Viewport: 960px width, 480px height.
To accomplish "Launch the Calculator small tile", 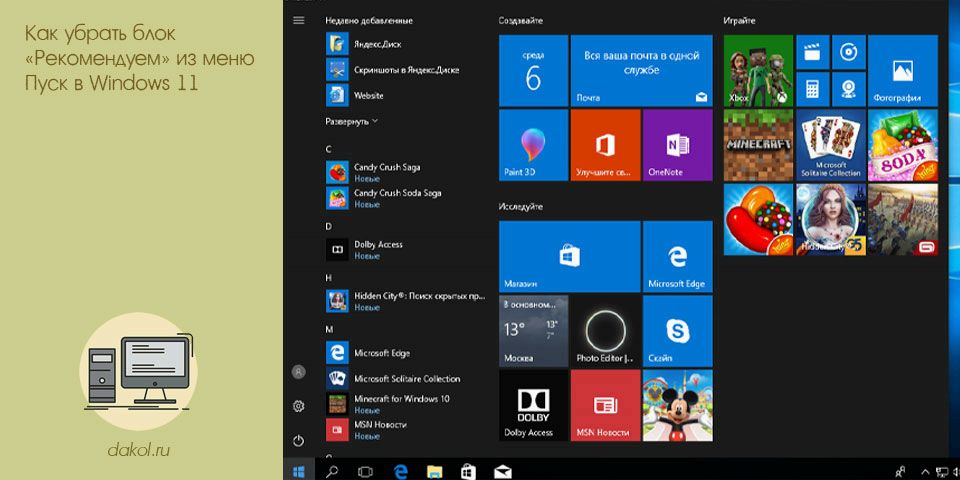I will [x=812, y=89].
